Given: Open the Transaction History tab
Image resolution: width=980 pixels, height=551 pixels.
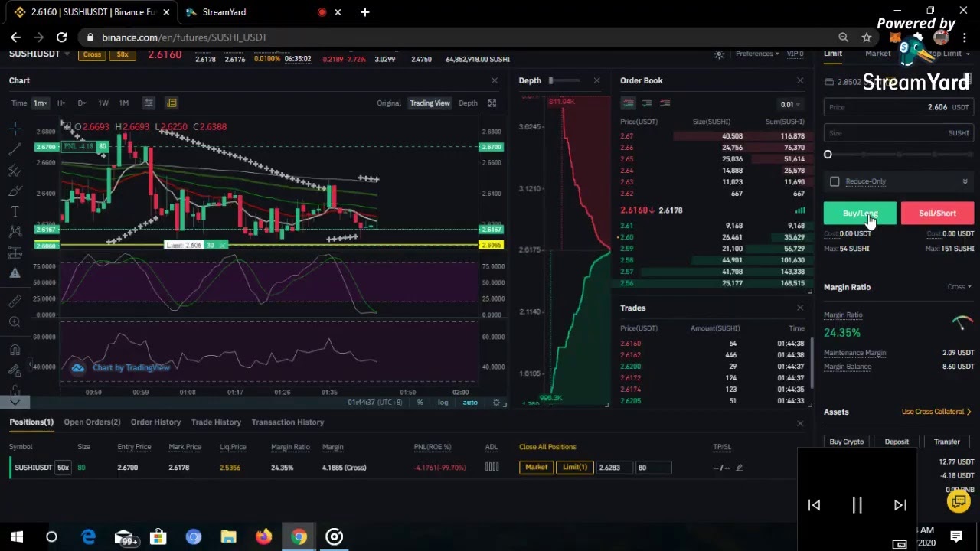Looking at the screenshot, I should [288, 422].
